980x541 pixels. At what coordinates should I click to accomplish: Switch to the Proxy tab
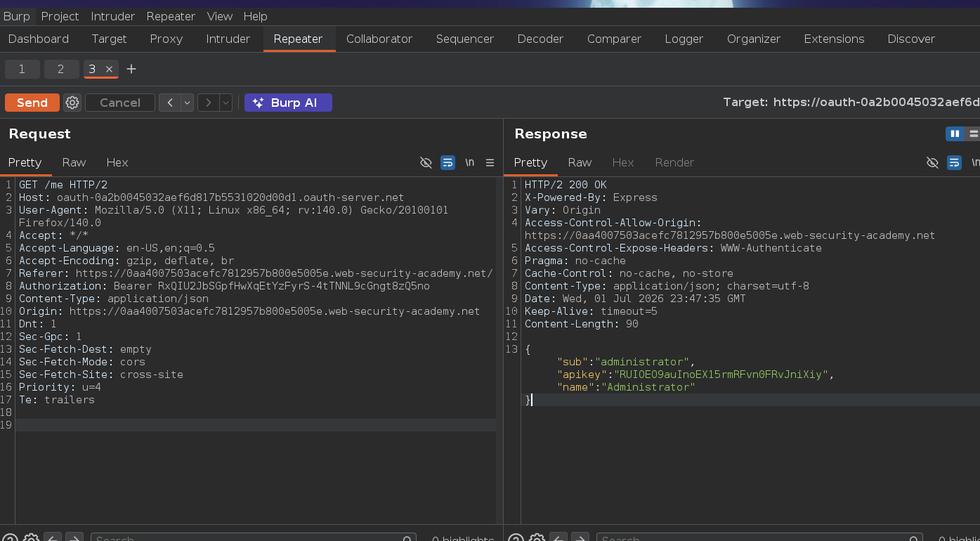[x=166, y=39]
